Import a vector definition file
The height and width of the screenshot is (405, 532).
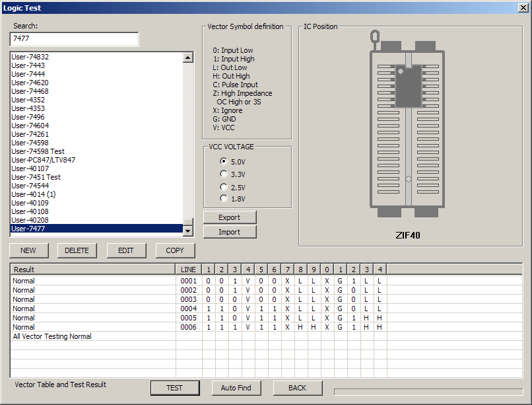229,232
